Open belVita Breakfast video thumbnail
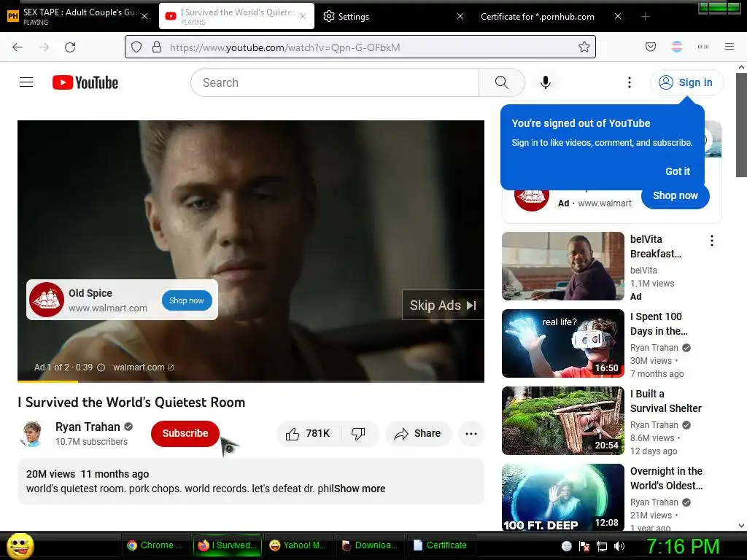 [x=562, y=266]
